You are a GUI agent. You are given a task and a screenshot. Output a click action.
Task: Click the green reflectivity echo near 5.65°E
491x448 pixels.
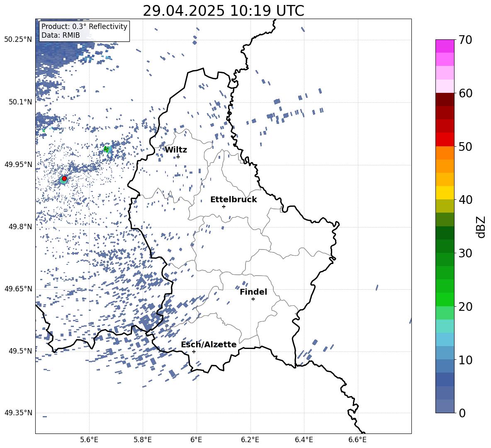pyautogui.click(x=107, y=149)
